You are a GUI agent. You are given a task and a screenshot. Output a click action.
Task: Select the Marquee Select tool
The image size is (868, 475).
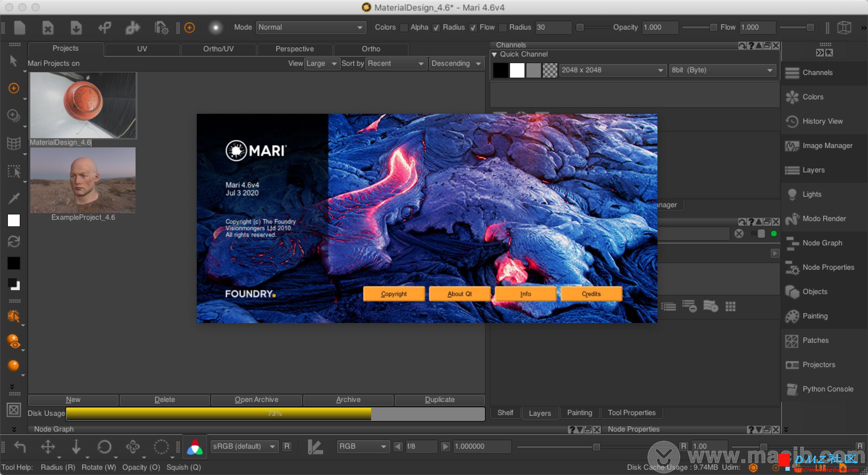(14, 171)
